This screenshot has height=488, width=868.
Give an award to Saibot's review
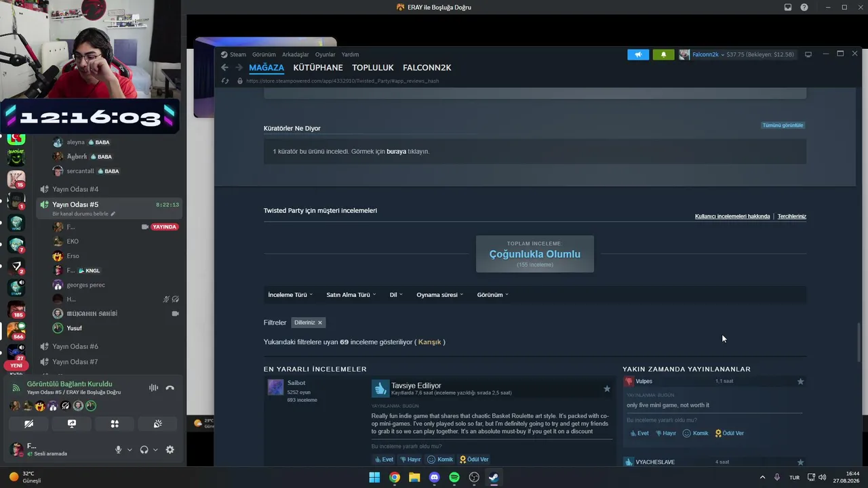pos(474,460)
